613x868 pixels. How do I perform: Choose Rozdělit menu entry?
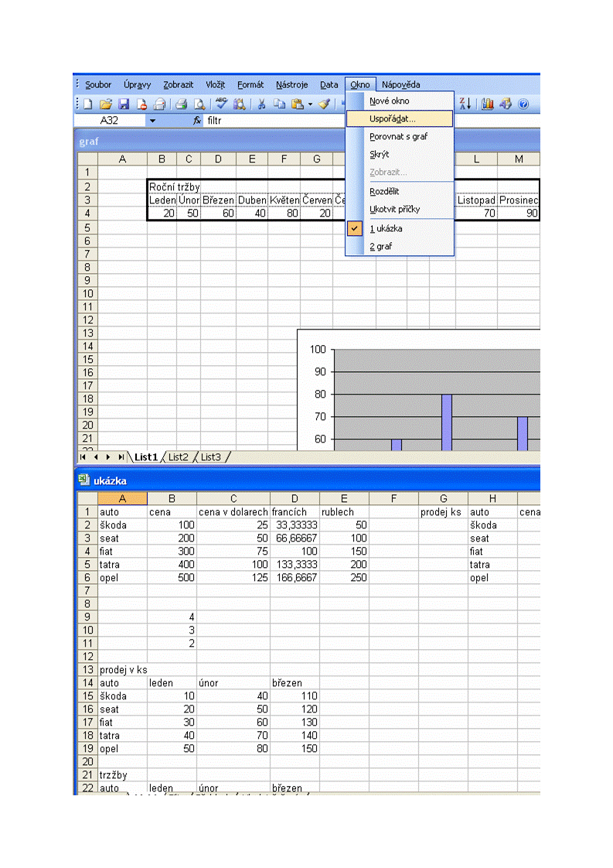[400, 192]
